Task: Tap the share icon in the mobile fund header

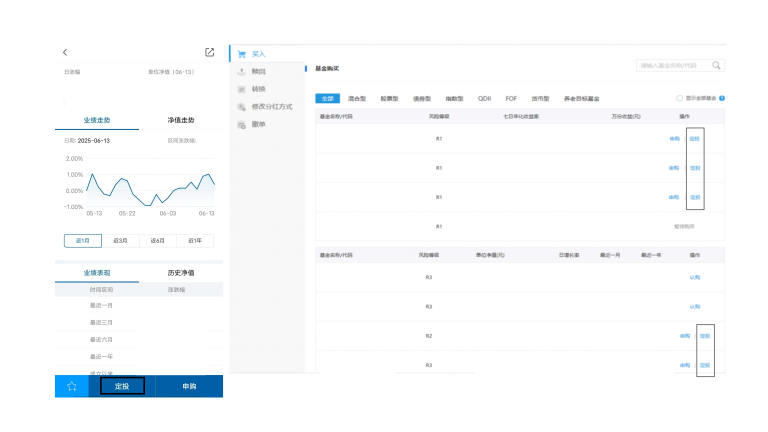Action: pos(210,52)
